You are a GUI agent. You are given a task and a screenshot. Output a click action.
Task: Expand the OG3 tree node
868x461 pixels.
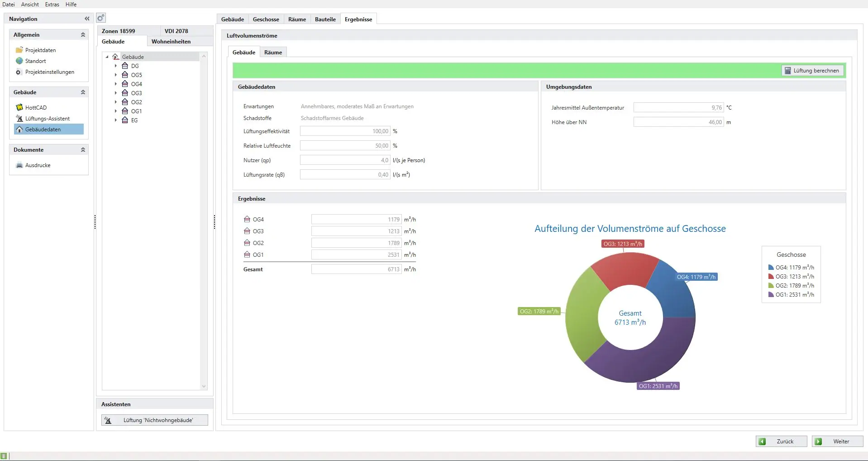[116, 93]
